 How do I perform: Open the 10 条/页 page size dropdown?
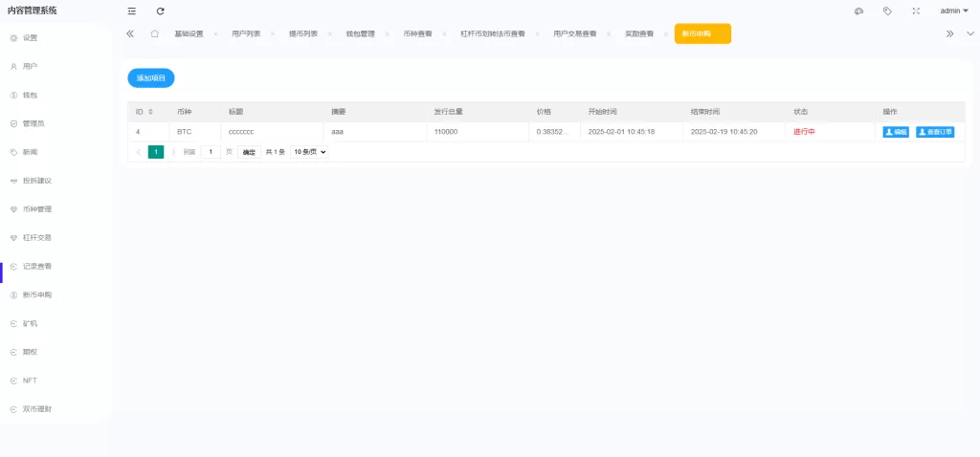(309, 152)
